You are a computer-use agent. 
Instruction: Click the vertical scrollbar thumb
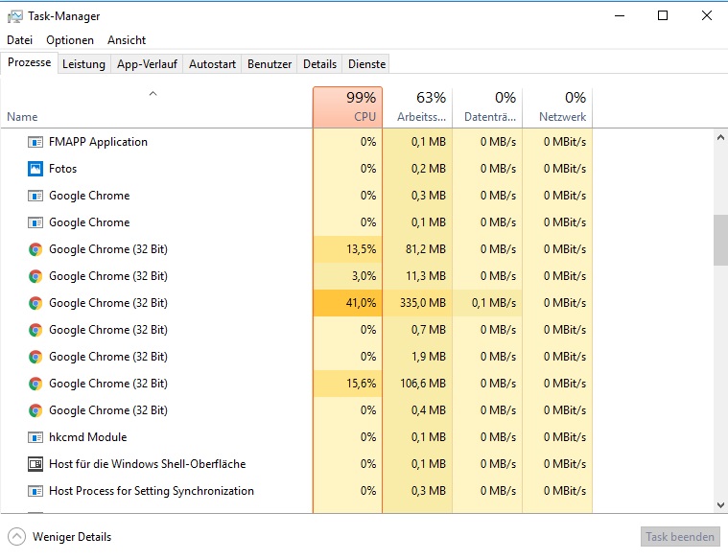point(720,241)
